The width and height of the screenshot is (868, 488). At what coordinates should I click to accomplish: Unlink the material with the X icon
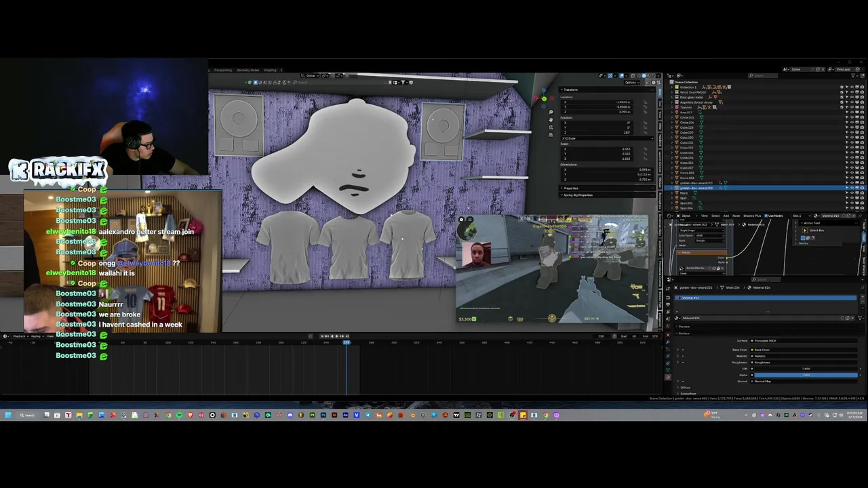(852, 318)
